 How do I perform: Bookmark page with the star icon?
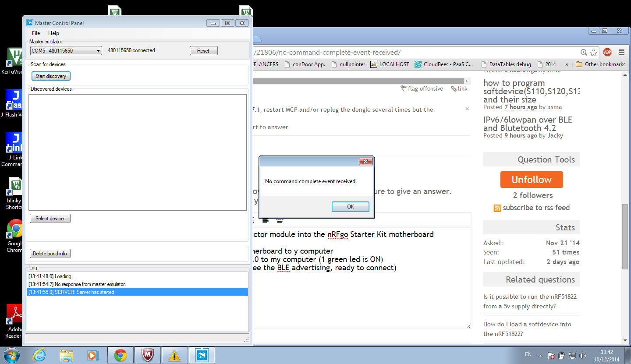click(x=593, y=53)
